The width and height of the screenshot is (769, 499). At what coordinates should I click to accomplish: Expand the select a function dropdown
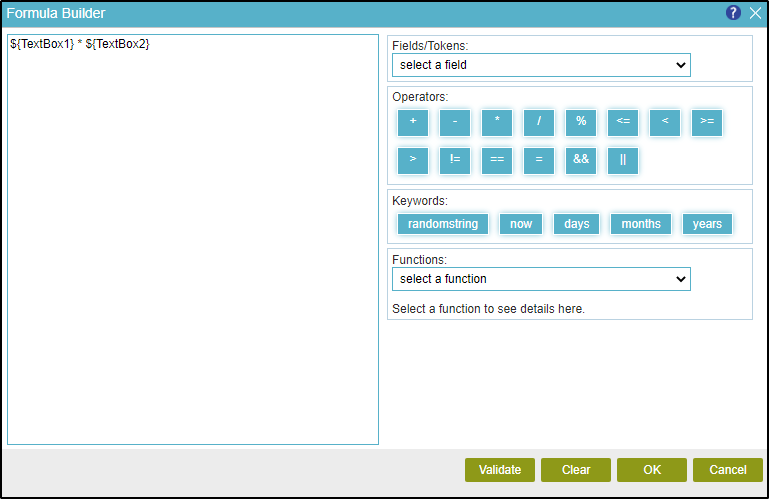click(541, 279)
